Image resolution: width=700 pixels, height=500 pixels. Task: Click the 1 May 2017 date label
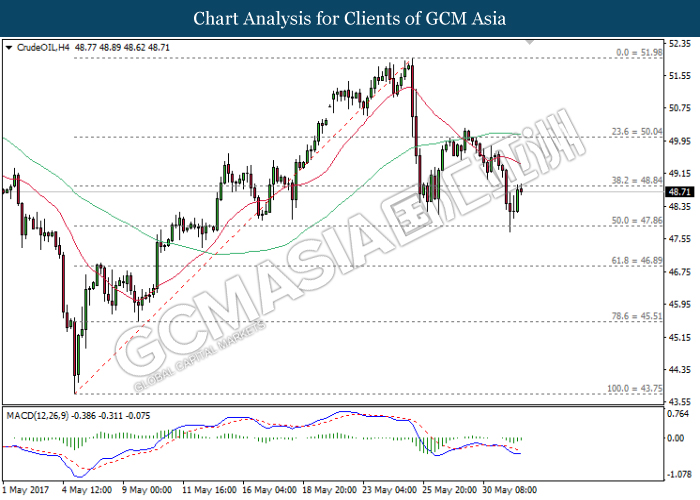click(x=25, y=490)
